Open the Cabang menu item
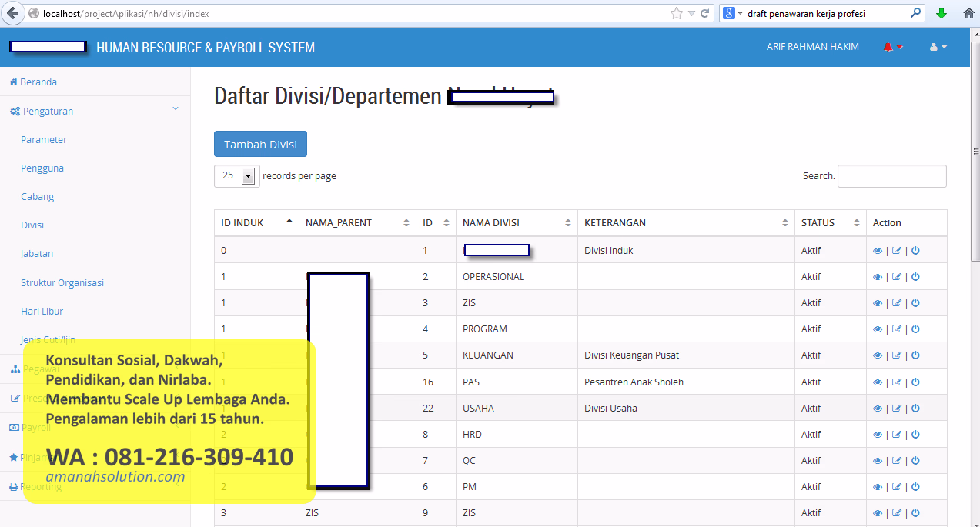 (x=37, y=197)
